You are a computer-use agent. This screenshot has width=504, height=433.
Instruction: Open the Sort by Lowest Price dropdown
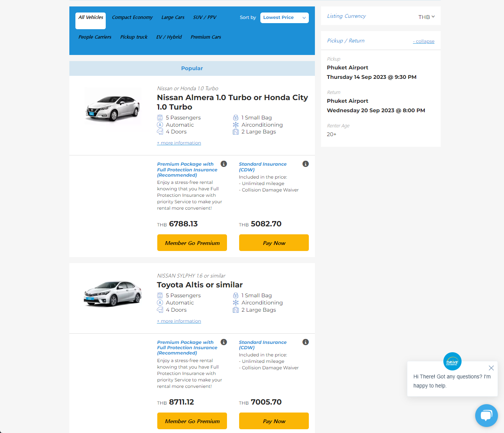285,18
